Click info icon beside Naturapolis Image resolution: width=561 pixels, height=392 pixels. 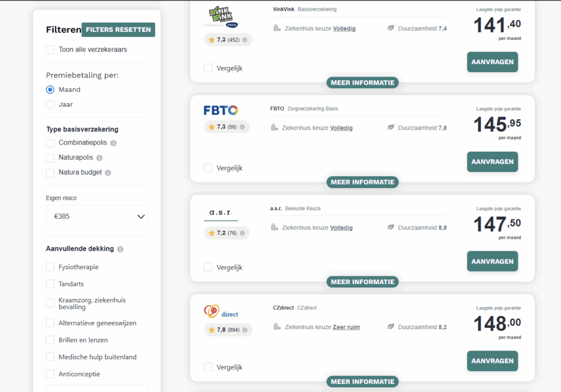coord(99,158)
